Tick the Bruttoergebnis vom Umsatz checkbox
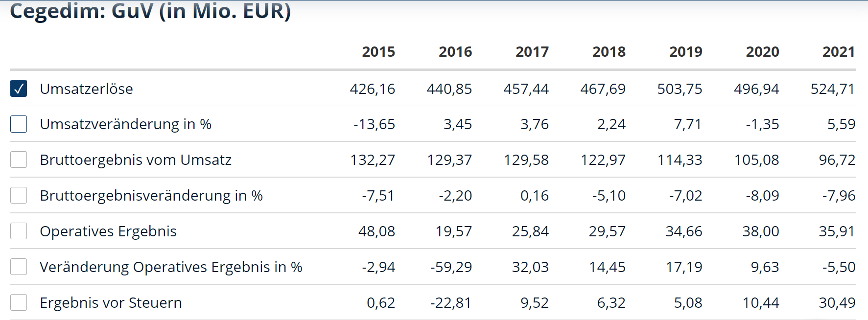Viewport: 868px width, 320px height. [x=19, y=160]
